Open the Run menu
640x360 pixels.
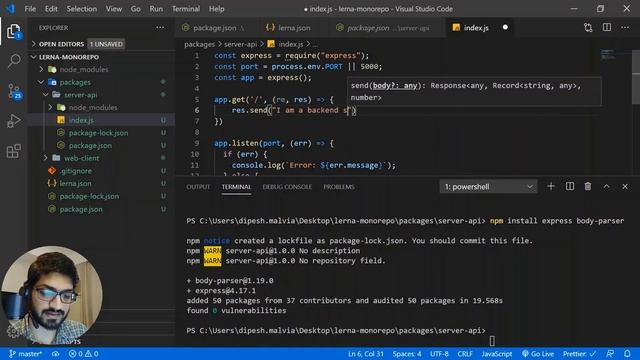[x=156, y=9]
